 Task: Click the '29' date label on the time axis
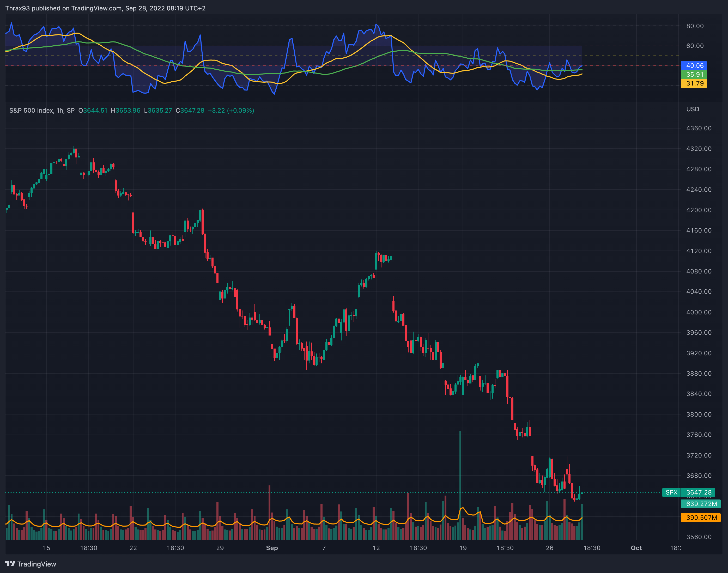point(220,548)
